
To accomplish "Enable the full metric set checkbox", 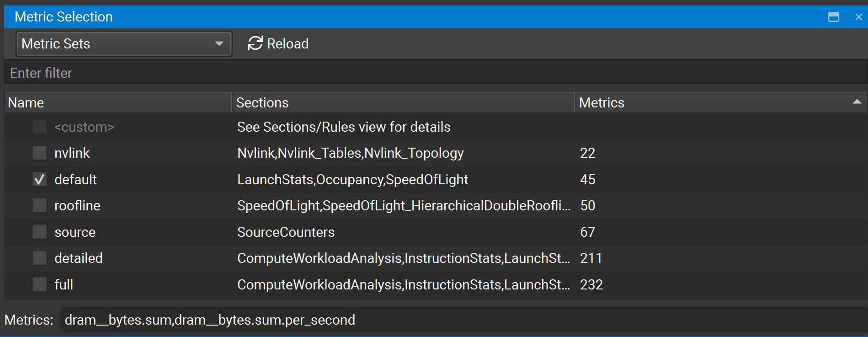I will (40, 284).
